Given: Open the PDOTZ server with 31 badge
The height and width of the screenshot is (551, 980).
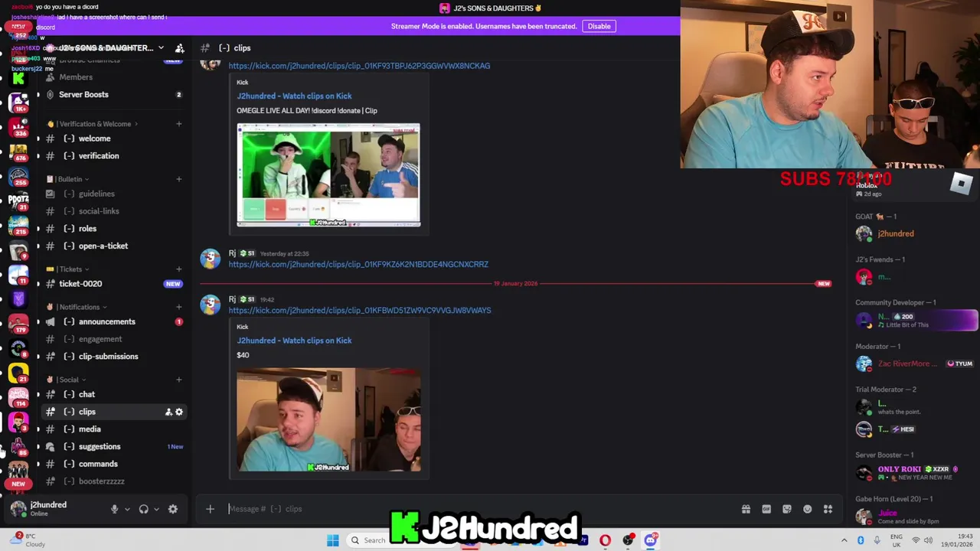Looking at the screenshot, I should 18,201.
